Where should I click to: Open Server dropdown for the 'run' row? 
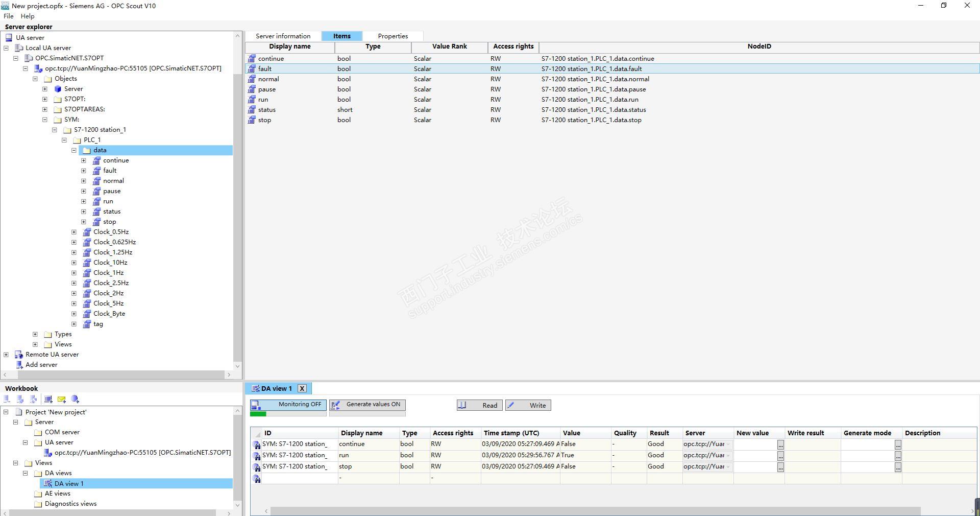pos(728,455)
